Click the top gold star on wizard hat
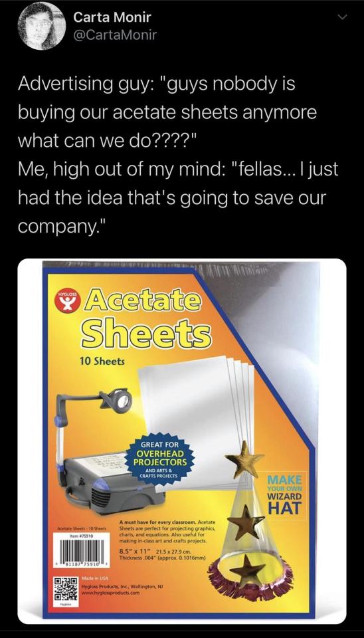The width and height of the screenshot is (364, 638). tap(245, 460)
